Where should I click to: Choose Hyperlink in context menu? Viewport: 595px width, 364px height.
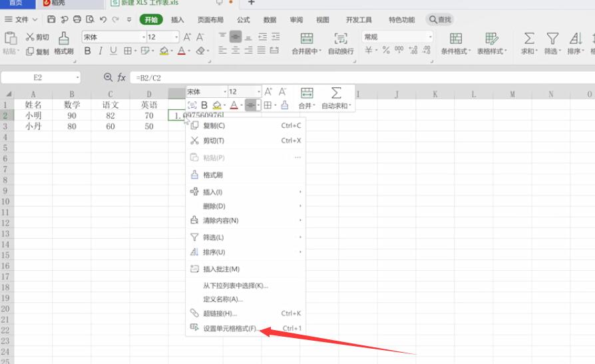[x=246, y=313]
